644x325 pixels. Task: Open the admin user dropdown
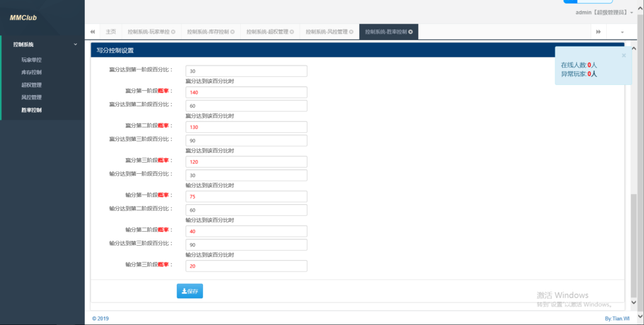click(604, 12)
